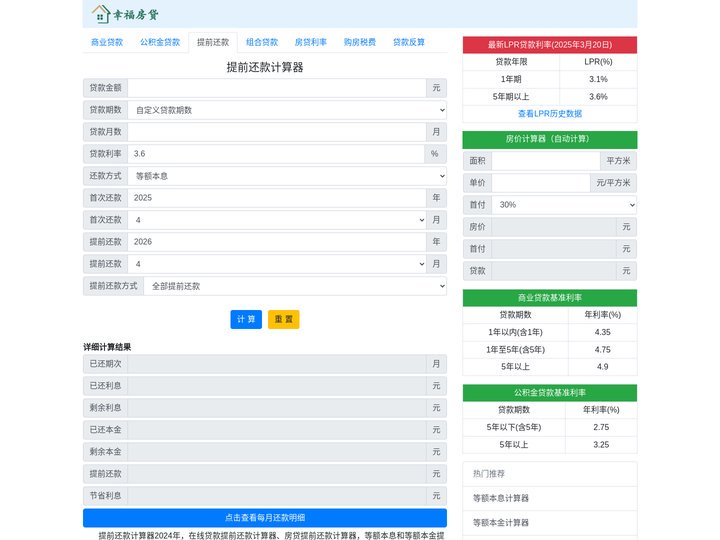The image size is (720, 540).
Task: Click the 3.6% LPR value cell
Action: pos(598,97)
